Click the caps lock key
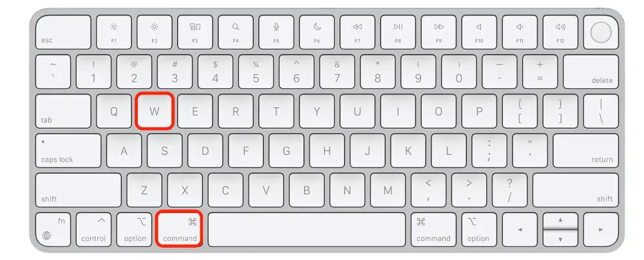Image resolution: width=644 pixels, height=260 pixels. tap(68, 151)
